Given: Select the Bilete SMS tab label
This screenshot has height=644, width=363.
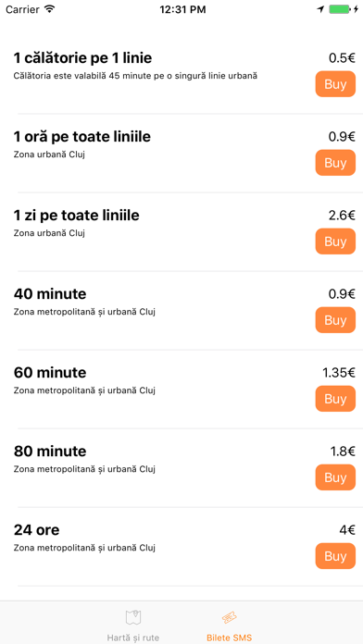Looking at the screenshot, I should click(x=229, y=638).
